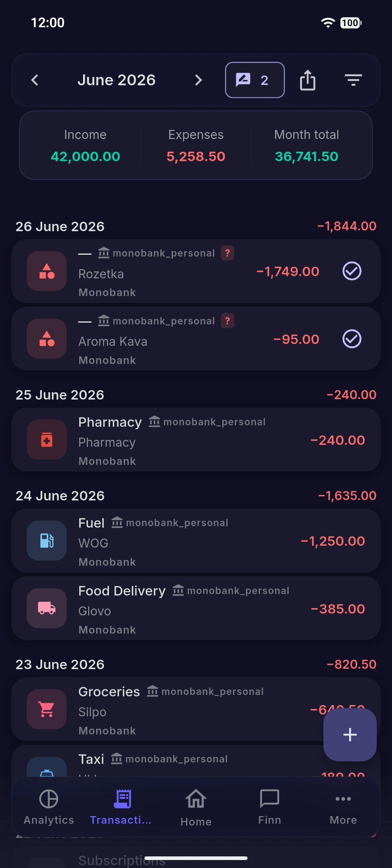
Task: Open the share/export icon
Action: point(307,80)
